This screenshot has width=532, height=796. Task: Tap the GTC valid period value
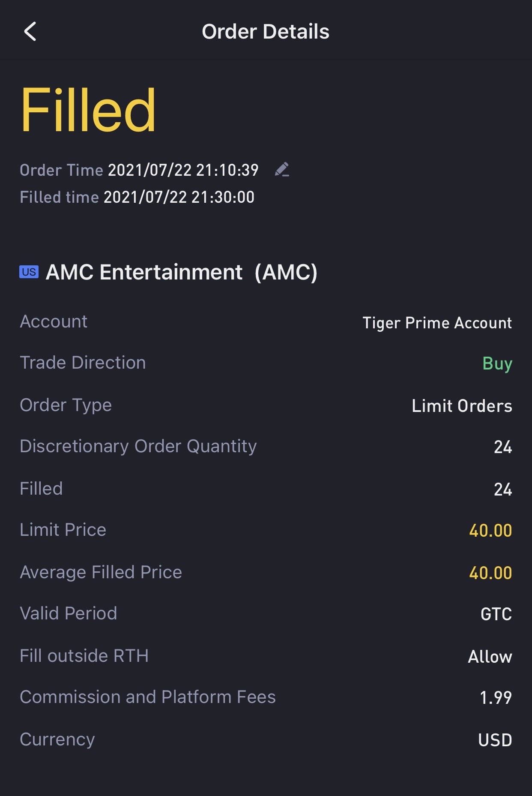(496, 614)
